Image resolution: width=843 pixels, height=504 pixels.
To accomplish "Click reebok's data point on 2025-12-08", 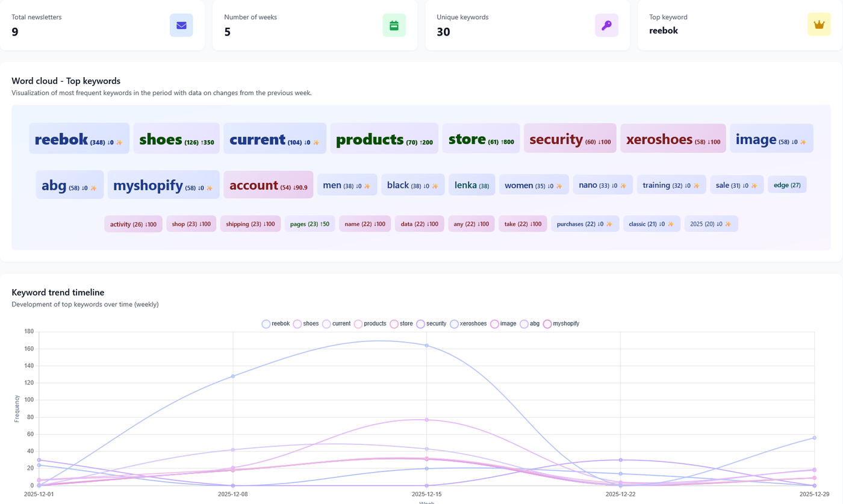I will coord(233,376).
